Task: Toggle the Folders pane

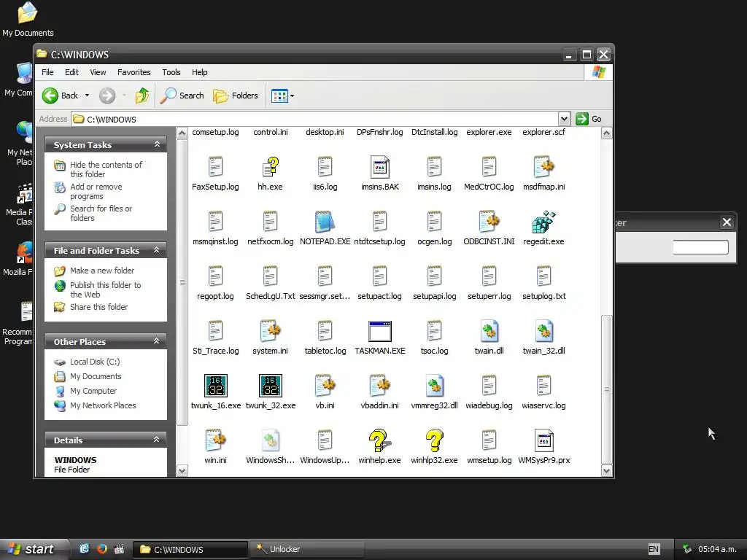Action: click(x=236, y=96)
